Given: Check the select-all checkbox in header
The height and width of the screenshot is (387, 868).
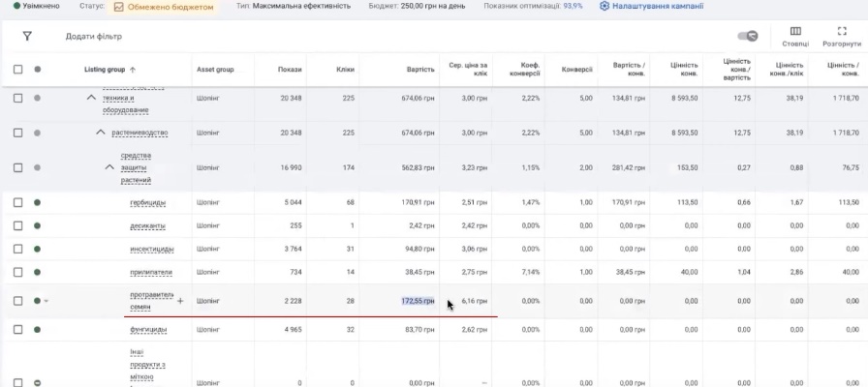Looking at the screenshot, I should [x=17, y=70].
